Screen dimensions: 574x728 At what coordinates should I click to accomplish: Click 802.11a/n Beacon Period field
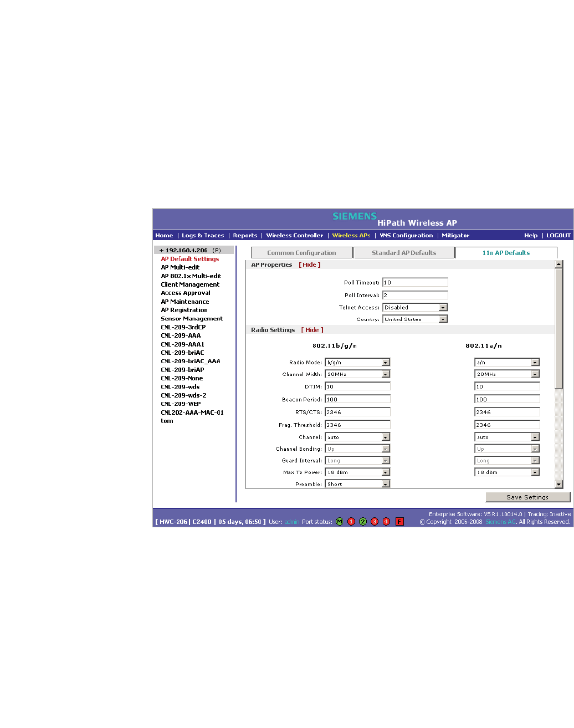point(507,399)
